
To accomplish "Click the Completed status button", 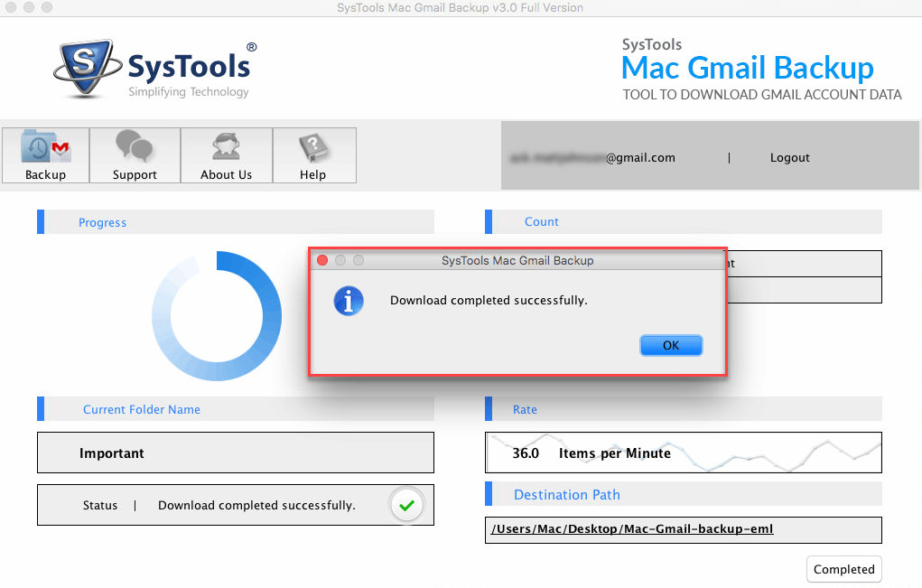I will coord(843,569).
